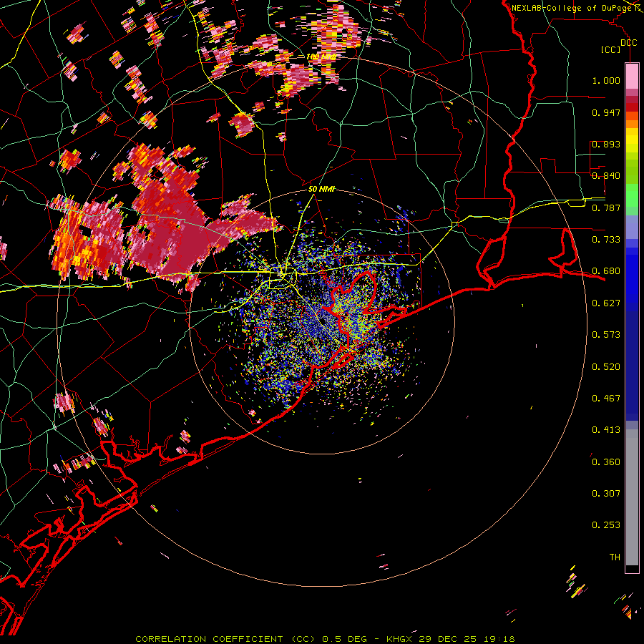
Task: Select the DCC label above the color scale
Action: tap(628, 43)
